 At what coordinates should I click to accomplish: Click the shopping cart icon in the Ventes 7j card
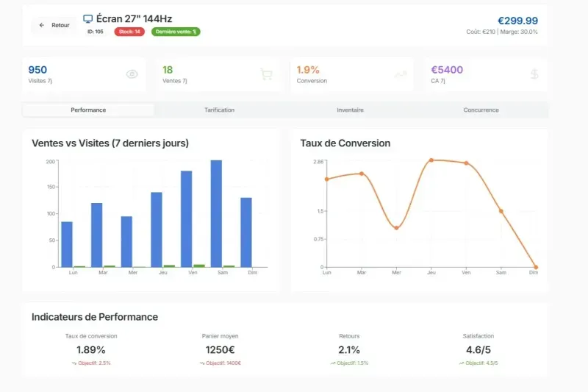[x=266, y=74]
